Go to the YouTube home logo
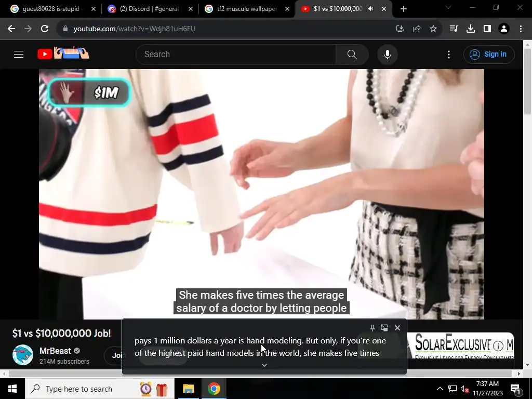Image resolution: width=532 pixels, height=399 pixels. click(x=63, y=54)
